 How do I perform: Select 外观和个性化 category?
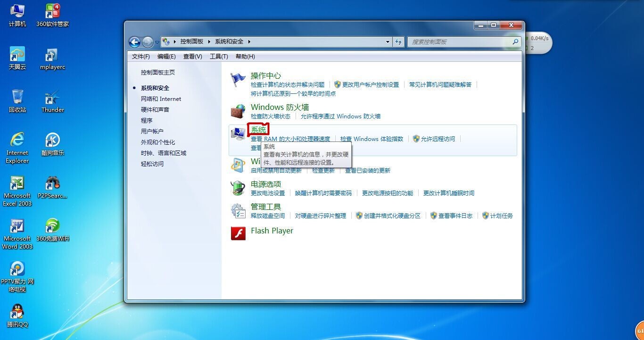click(x=158, y=142)
